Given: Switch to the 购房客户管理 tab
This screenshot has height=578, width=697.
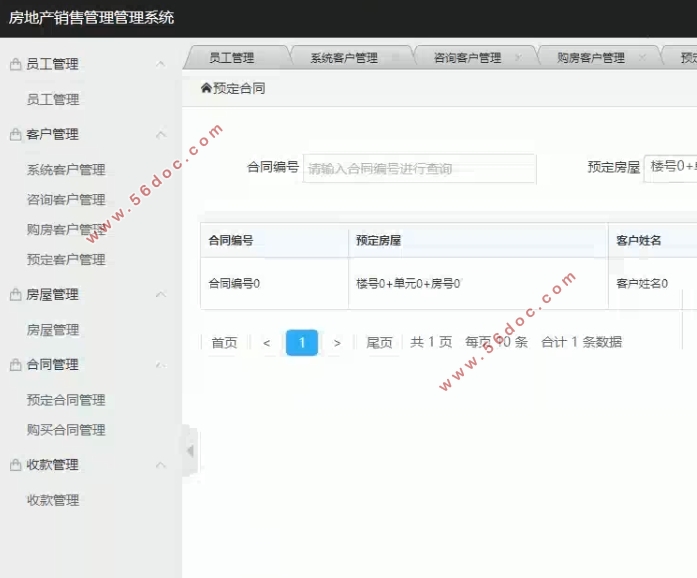Looking at the screenshot, I should 591,57.
